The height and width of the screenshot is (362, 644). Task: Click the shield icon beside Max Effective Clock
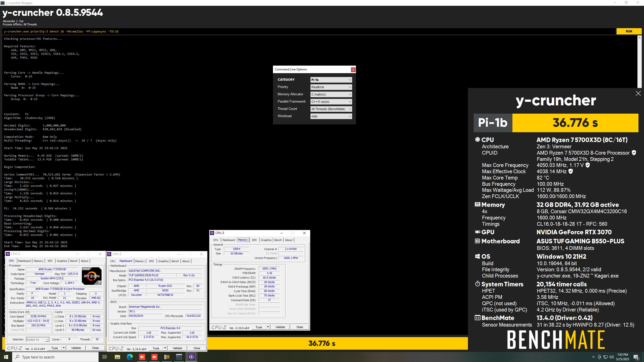tap(571, 171)
